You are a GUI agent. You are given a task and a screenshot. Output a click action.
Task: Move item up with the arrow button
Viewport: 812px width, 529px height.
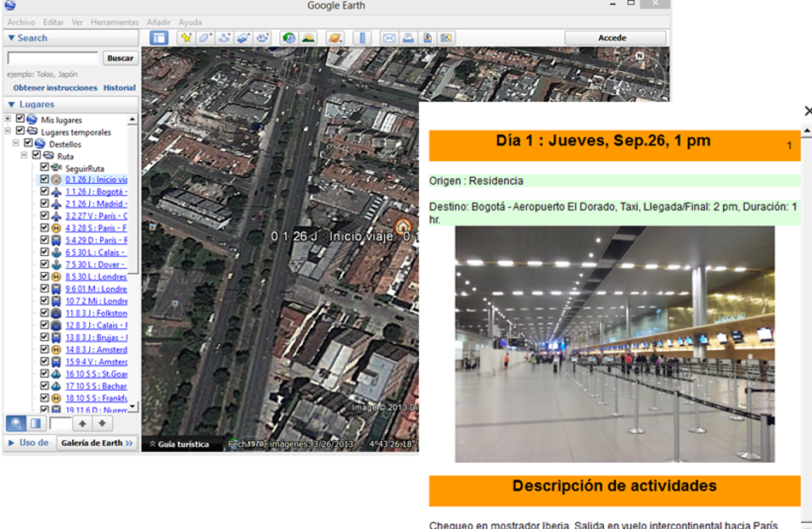coord(82,423)
